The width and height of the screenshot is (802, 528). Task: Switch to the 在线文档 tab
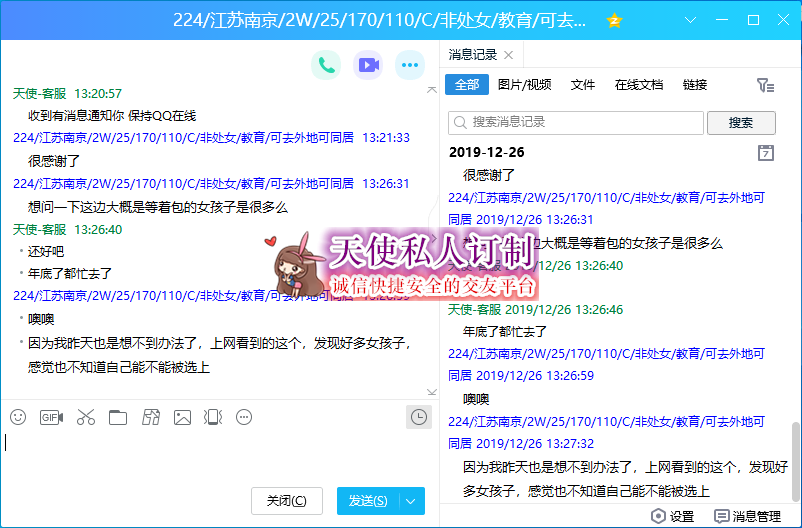click(638, 85)
